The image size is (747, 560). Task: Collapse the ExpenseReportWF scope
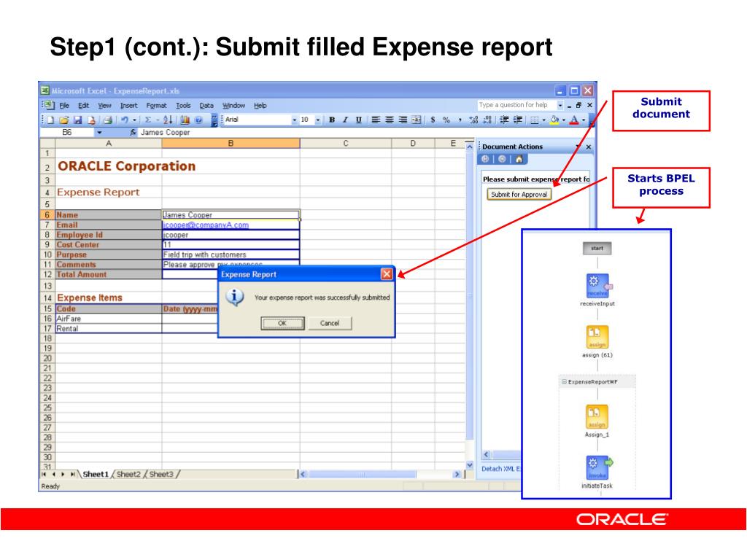pyautogui.click(x=564, y=382)
